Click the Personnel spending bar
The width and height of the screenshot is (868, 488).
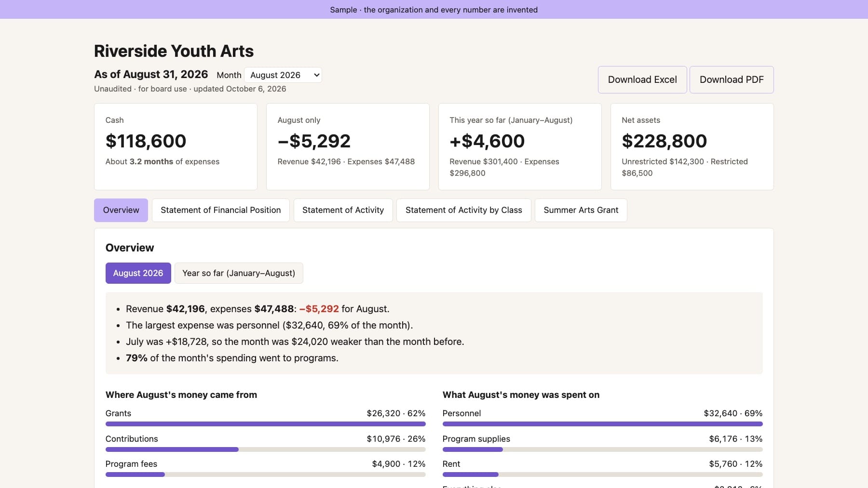pyautogui.click(x=603, y=424)
